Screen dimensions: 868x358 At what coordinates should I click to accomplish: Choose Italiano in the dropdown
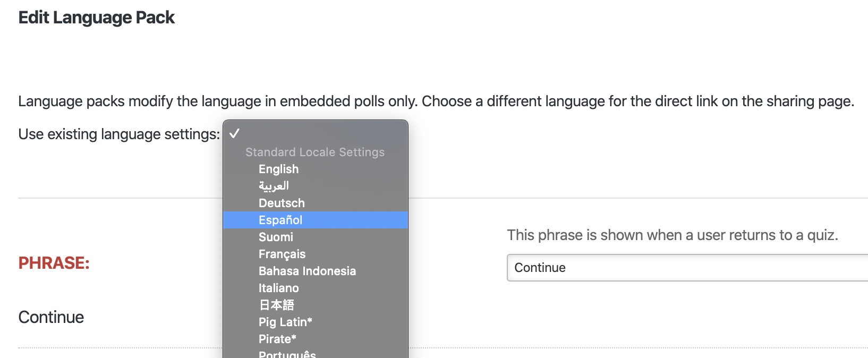278,288
